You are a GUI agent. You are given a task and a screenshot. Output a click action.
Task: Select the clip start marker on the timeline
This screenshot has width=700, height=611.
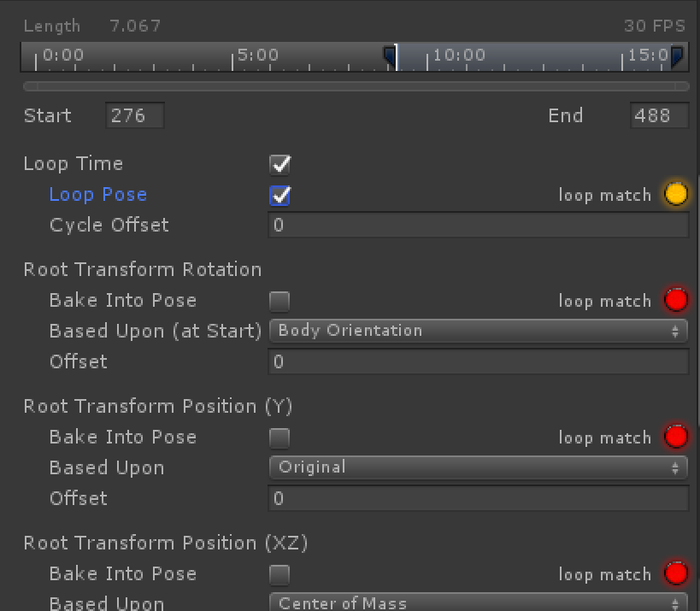pyautogui.click(x=391, y=56)
